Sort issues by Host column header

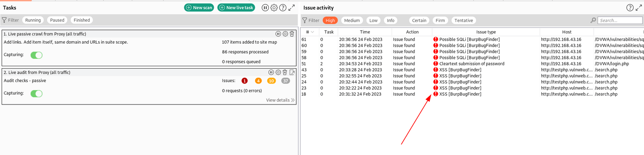(567, 32)
